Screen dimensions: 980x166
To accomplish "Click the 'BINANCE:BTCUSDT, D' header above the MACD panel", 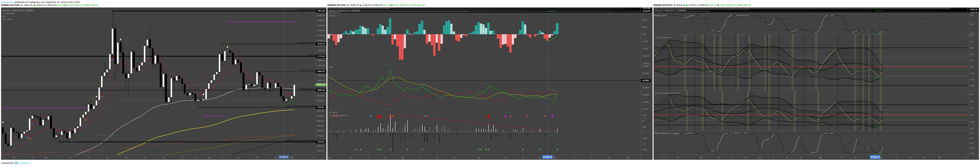I will (338, 5).
